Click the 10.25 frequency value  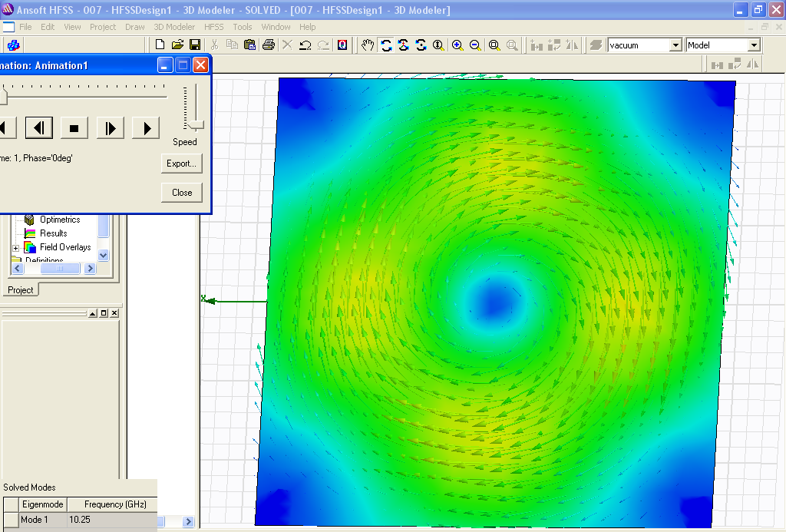point(80,520)
